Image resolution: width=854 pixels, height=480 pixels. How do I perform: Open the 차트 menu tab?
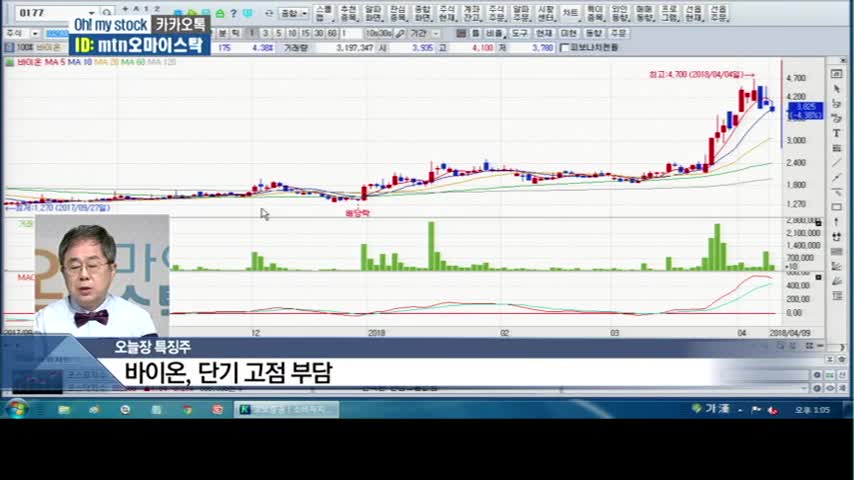tap(570, 13)
